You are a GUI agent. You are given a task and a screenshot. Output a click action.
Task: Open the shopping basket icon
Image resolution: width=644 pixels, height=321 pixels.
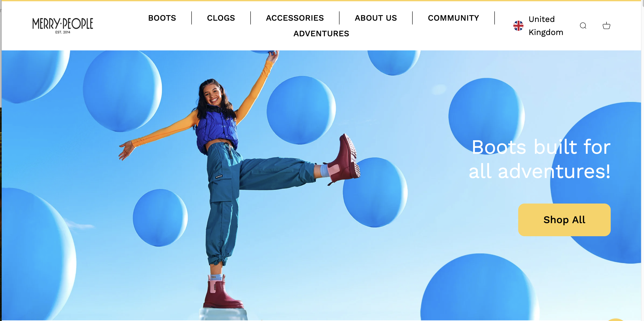pos(606,26)
